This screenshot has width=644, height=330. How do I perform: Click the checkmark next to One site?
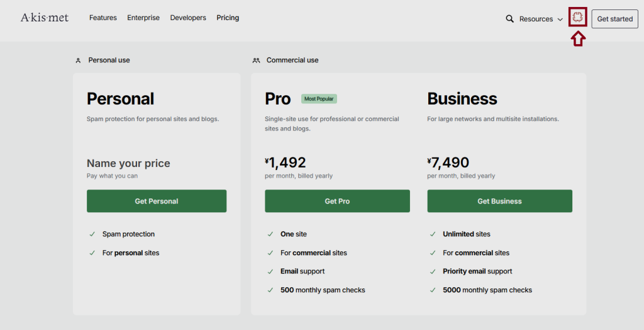coord(270,234)
